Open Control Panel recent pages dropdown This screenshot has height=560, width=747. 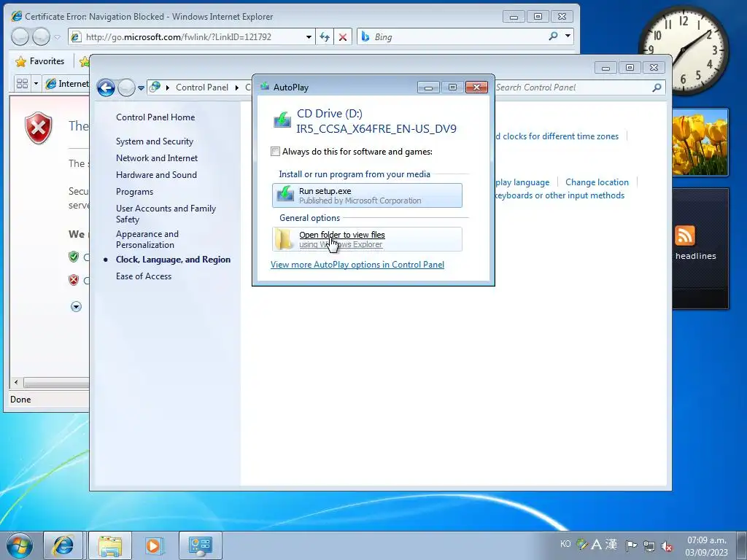point(141,88)
